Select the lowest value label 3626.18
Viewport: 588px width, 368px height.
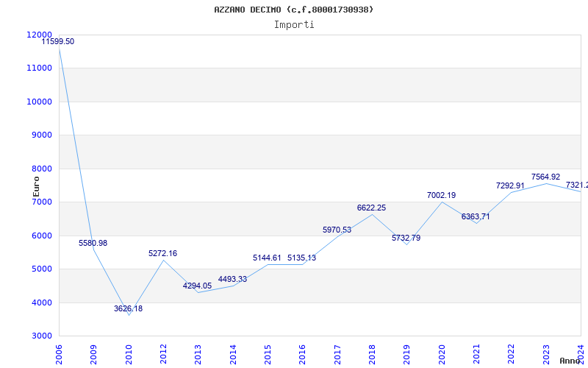[128, 309]
